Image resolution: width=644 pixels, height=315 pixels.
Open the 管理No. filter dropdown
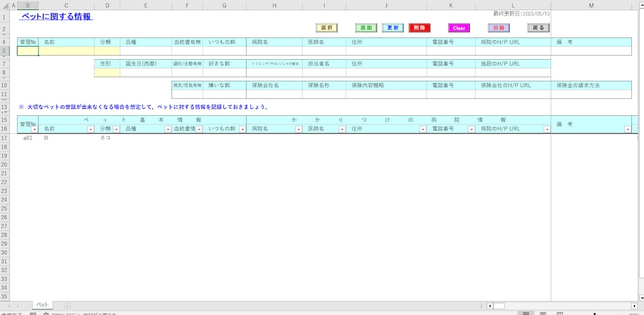(x=35, y=129)
